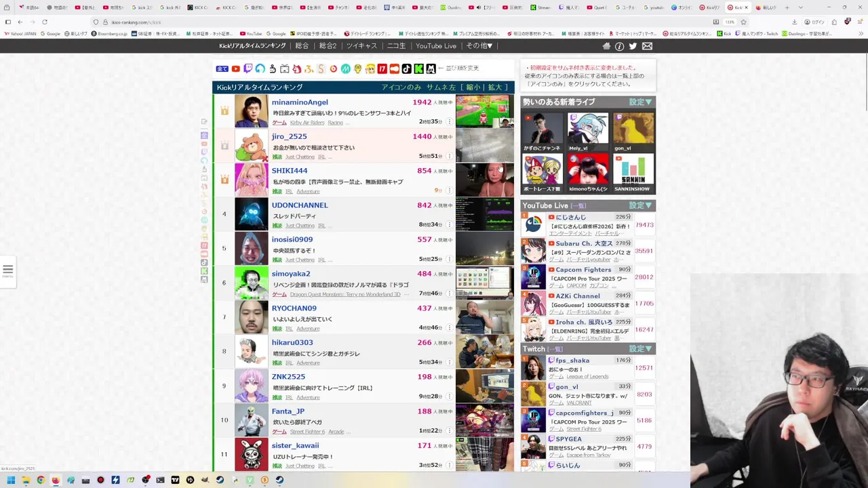
Task: Open Twitter bird icon in header
Action: (x=633, y=46)
